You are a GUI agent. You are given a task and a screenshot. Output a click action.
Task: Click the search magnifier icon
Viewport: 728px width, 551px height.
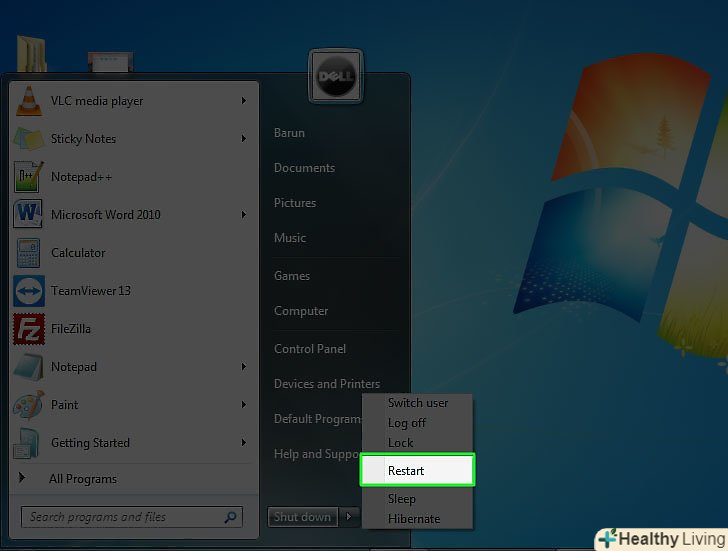pyautogui.click(x=230, y=517)
